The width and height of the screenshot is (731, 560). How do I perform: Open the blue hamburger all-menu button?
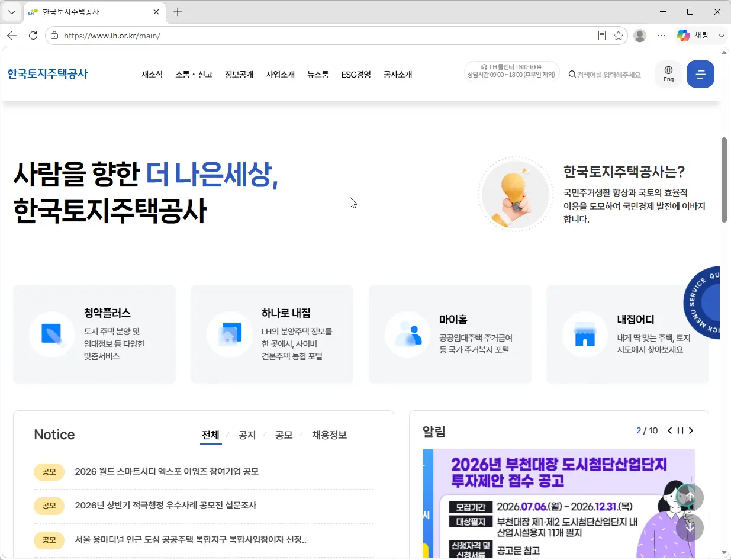pyautogui.click(x=700, y=74)
